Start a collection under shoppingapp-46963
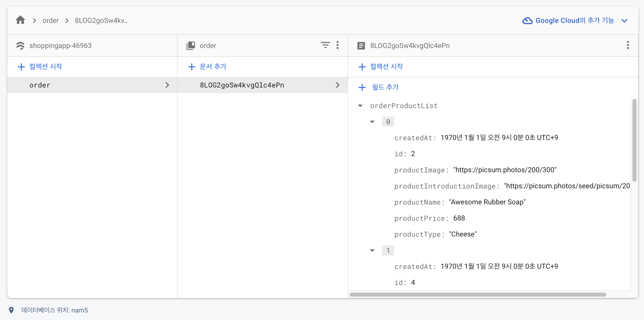The width and height of the screenshot is (644, 320). click(x=40, y=67)
